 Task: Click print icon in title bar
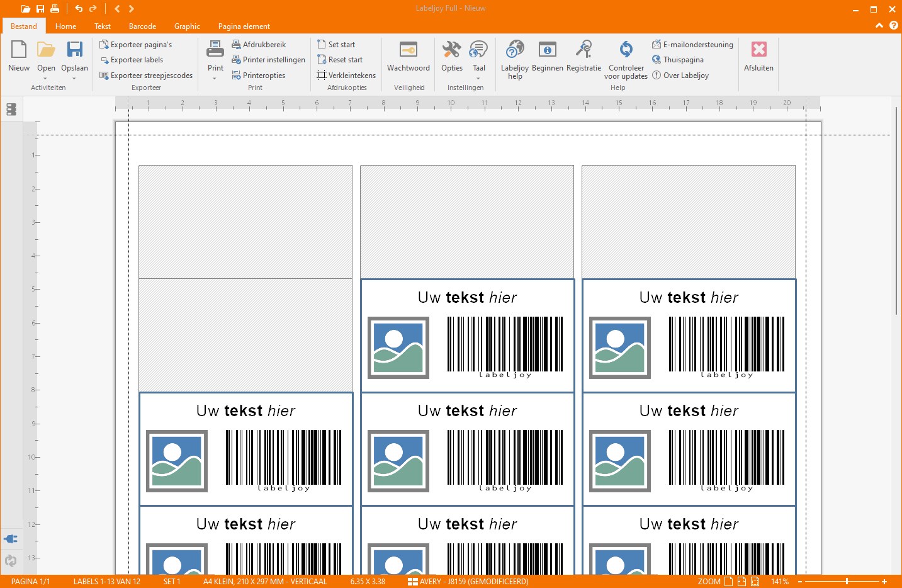click(55, 9)
